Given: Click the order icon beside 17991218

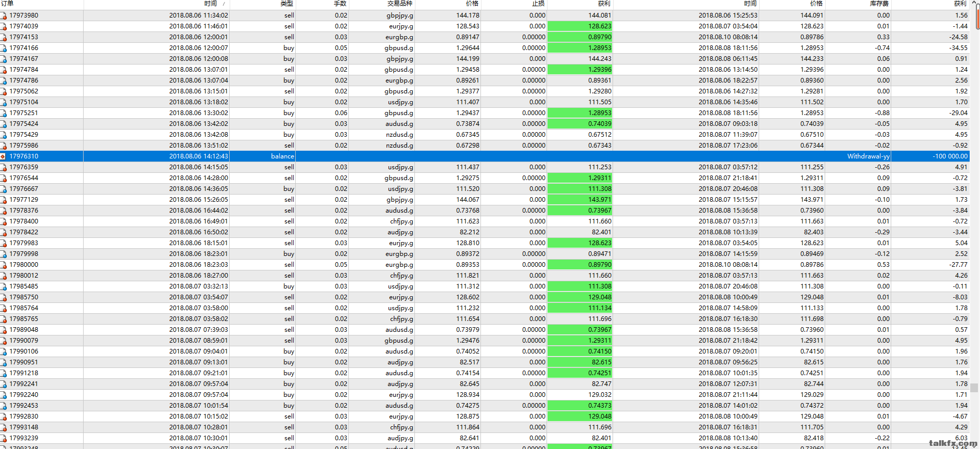Looking at the screenshot, I should (4, 373).
